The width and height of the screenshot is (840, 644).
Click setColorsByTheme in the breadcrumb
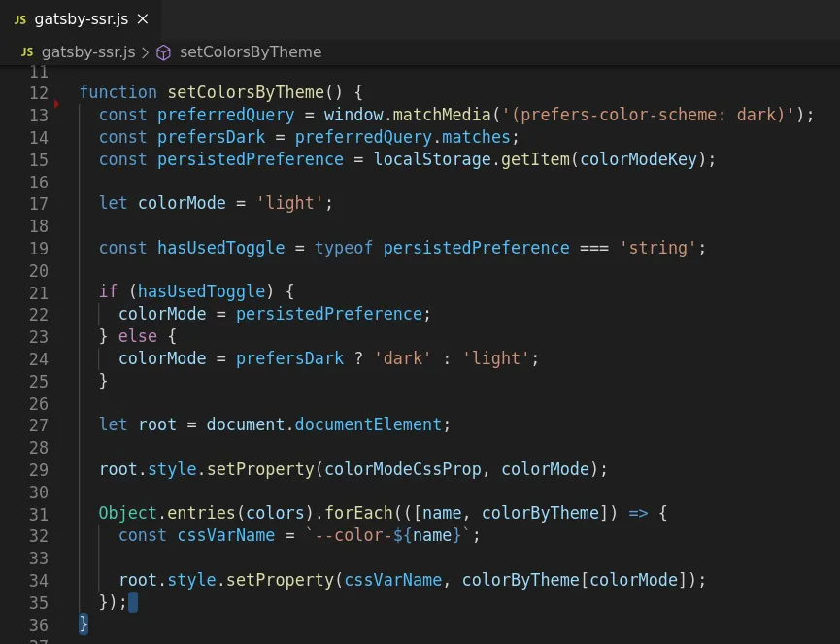[251, 52]
